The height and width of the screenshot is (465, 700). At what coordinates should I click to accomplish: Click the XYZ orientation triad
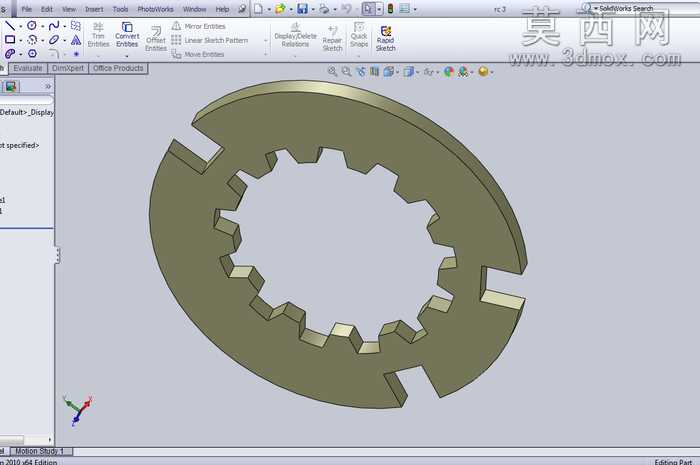point(78,409)
